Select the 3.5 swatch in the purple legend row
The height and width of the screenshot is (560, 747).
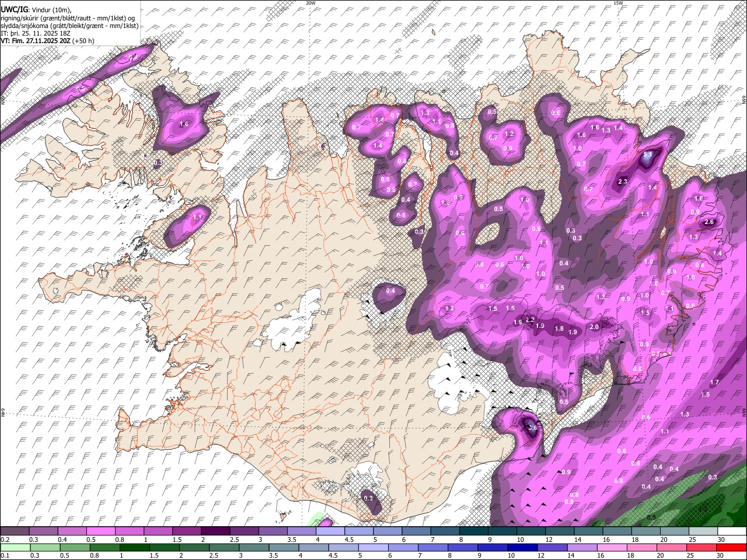302,531
